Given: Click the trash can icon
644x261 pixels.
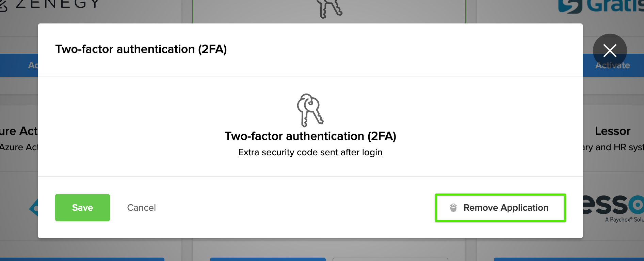Looking at the screenshot, I should click(x=453, y=208).
